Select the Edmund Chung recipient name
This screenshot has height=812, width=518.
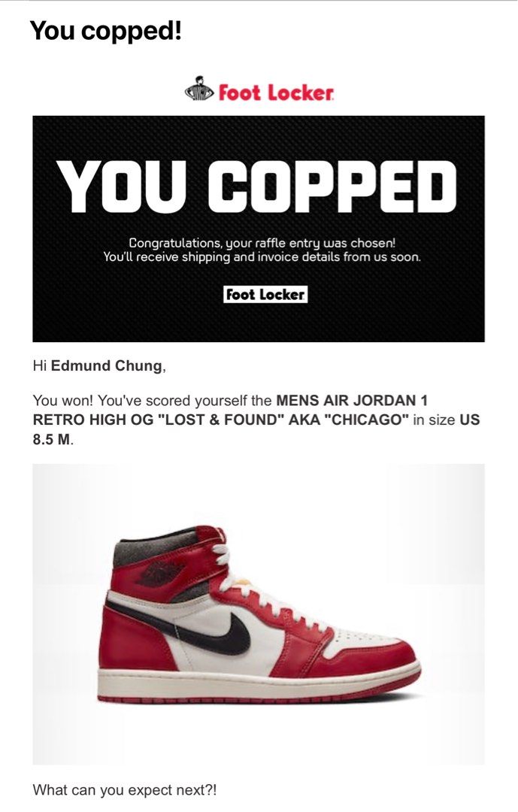(107, 365)
